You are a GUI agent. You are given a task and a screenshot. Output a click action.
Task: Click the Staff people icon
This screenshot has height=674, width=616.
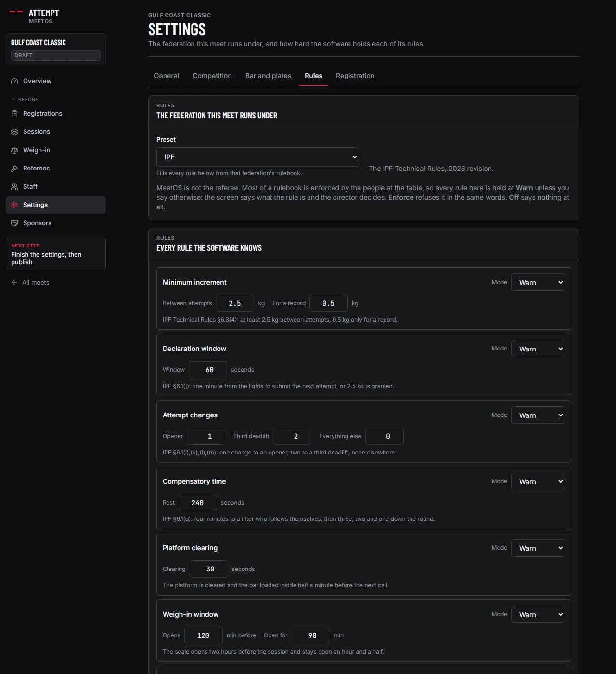pyautogui.click(x=14, y=187)
